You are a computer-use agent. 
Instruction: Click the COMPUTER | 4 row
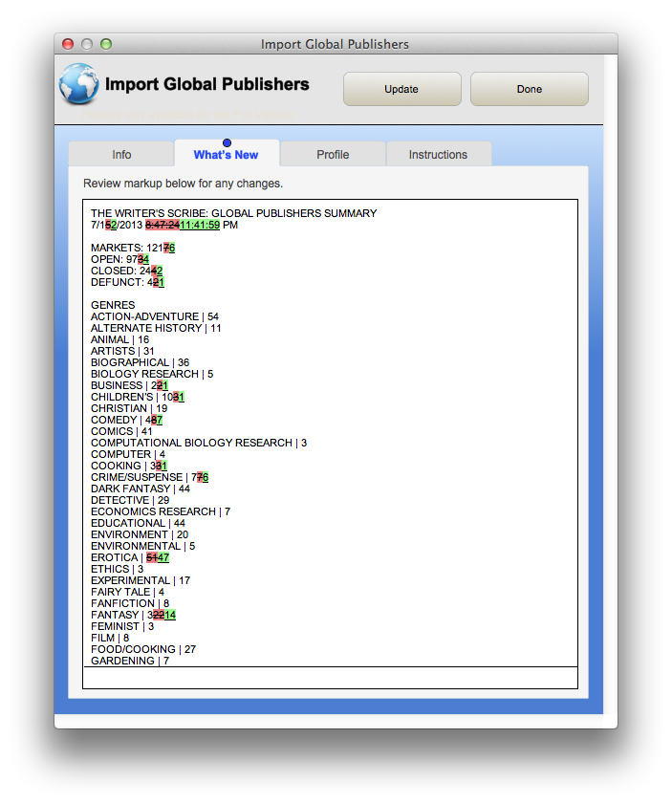click(x=128, y=454)
